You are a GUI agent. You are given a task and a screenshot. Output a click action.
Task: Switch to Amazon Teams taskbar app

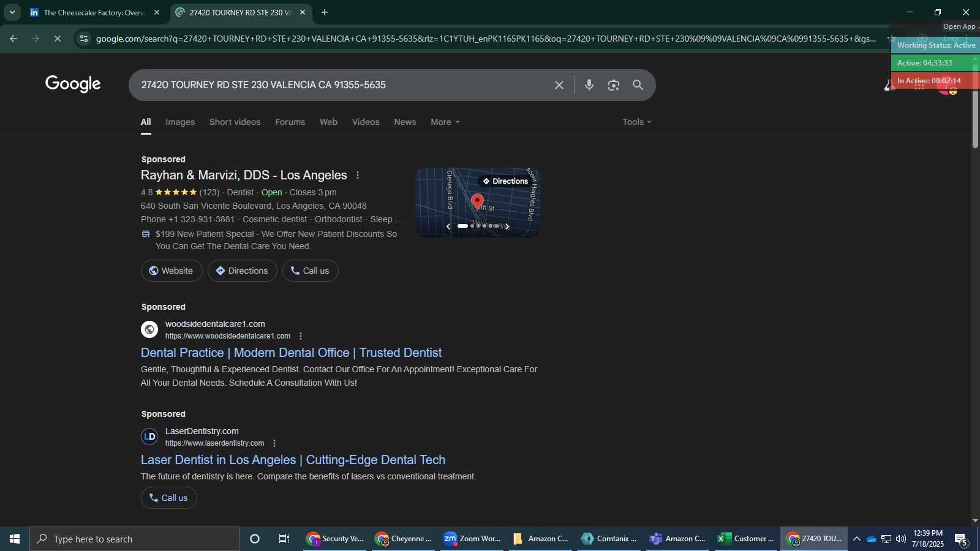[677, 539]
